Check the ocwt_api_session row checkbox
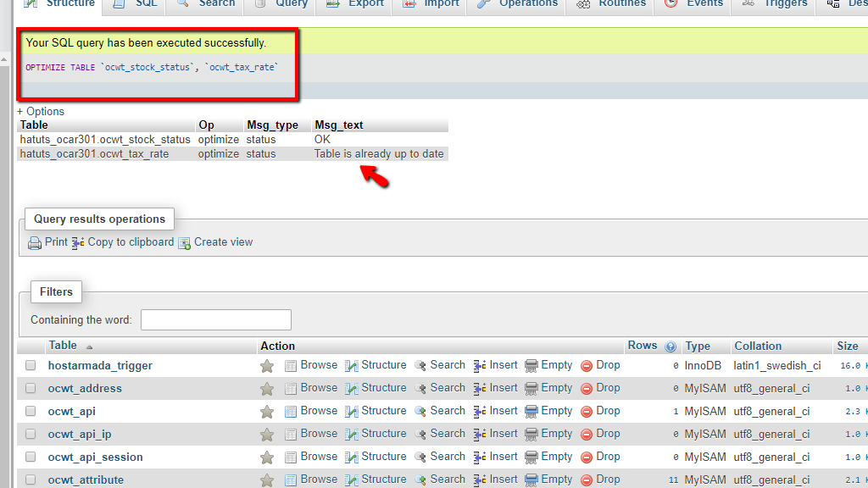 click(31, 457)
